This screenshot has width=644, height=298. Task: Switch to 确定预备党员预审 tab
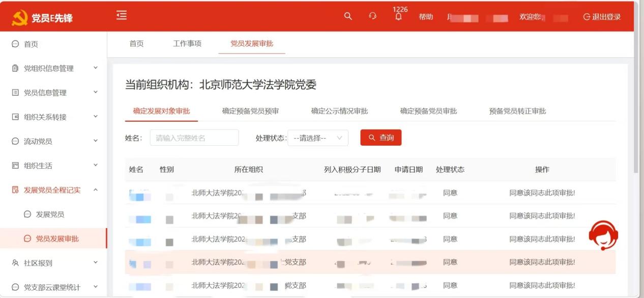pos(250,111)
